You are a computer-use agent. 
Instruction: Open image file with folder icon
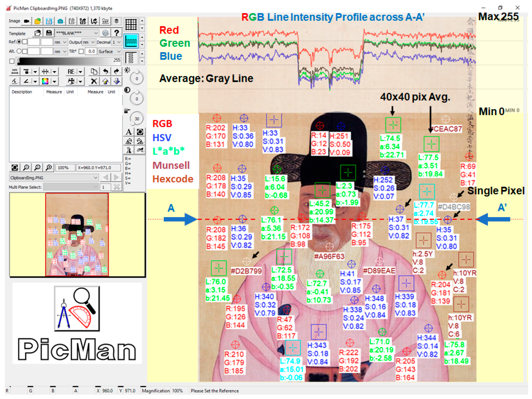(x=38, y=21)
